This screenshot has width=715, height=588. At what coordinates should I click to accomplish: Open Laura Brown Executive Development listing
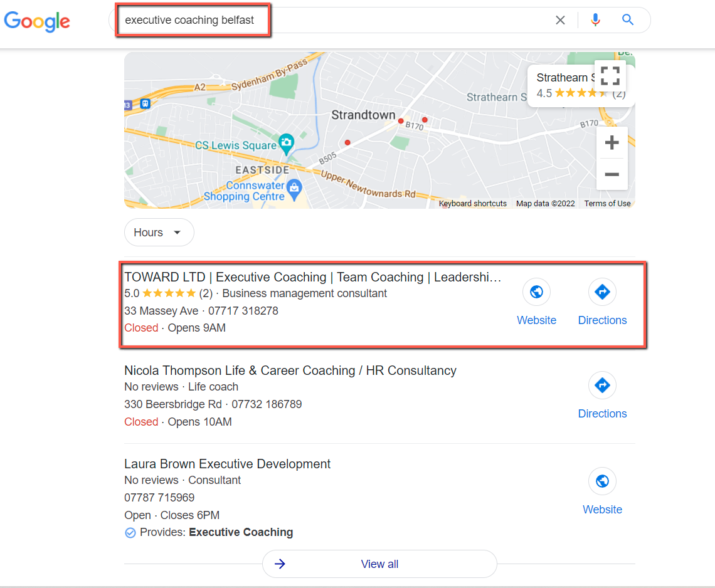[227, 464]
